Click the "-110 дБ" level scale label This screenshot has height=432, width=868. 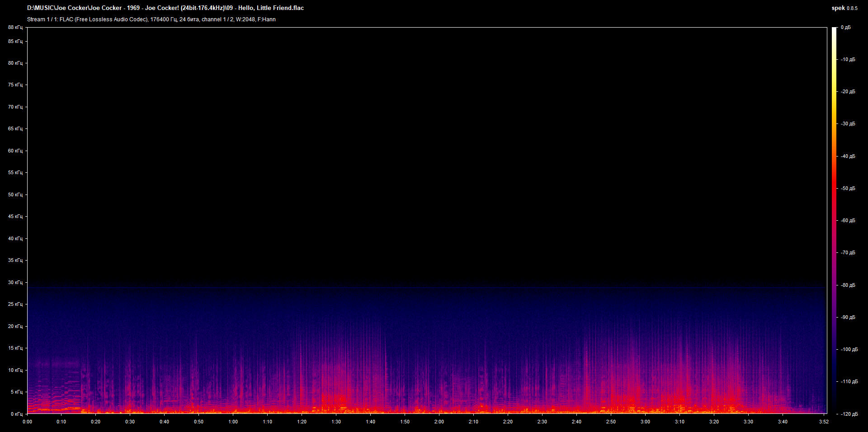[x=849, y=382]
